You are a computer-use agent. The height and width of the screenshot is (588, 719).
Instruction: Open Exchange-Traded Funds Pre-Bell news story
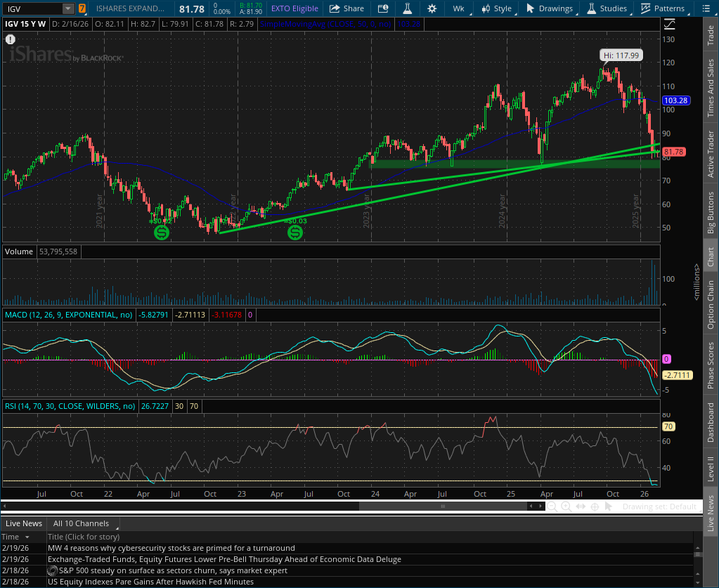224,559
